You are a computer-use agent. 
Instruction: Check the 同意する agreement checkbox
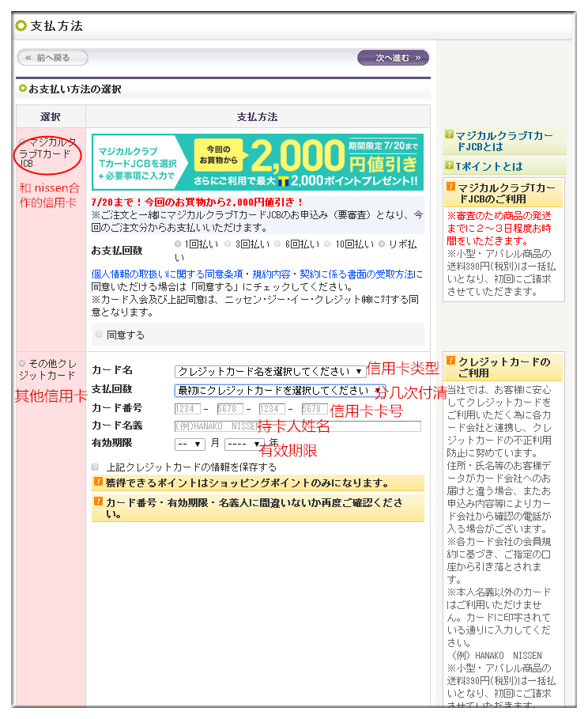click(99, 335)
